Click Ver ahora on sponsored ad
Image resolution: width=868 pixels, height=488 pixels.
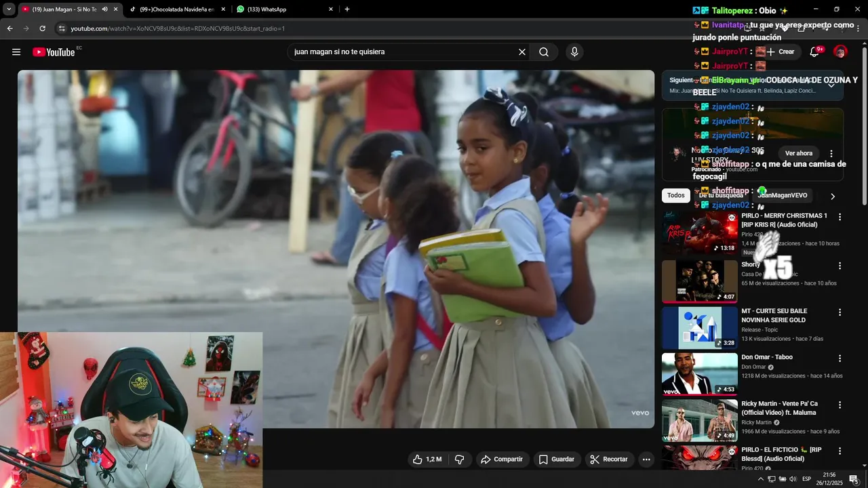[799, 154]
